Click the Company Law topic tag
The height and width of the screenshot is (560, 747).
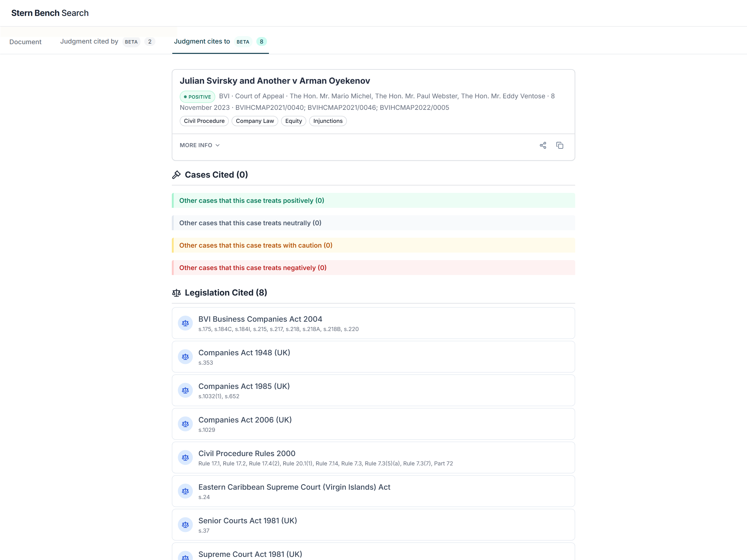[255, 121]
